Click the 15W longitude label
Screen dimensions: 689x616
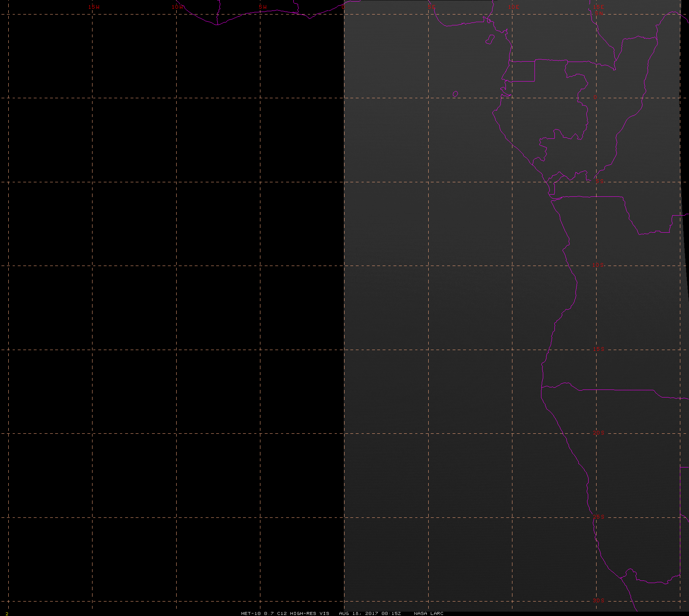pos(94,7)
